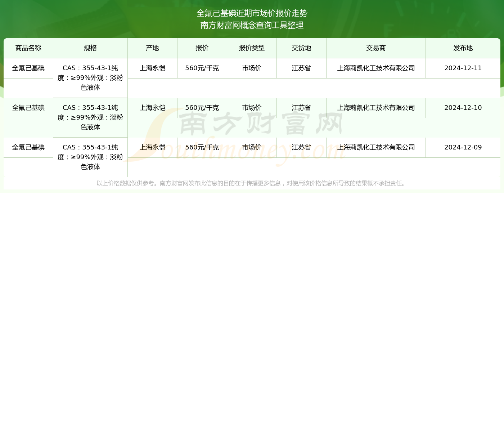
Task: Click the date 2024-12-11
Action: tap(463, 68)
